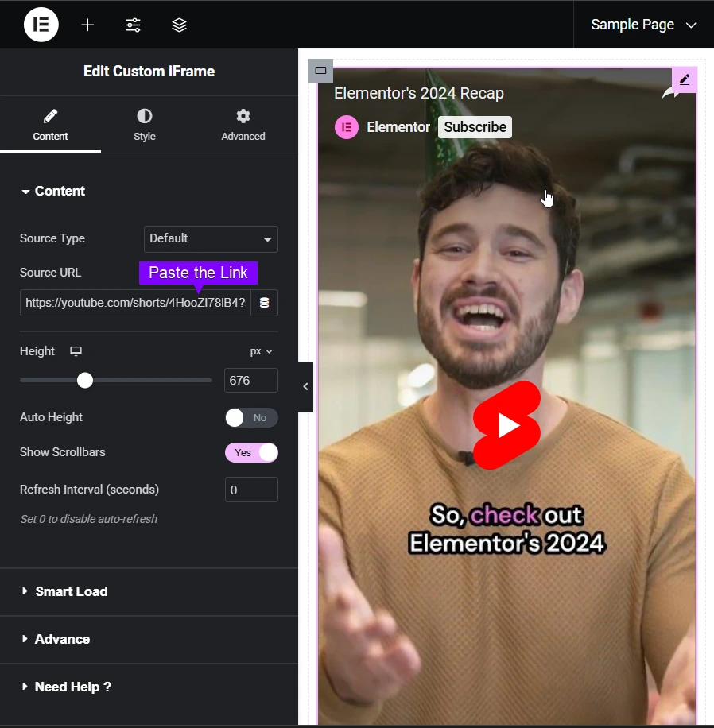Viewport: 714px width, 728px height.
Task: Click the Elementor's 2024 Recap video title
Action: point(418,93)
